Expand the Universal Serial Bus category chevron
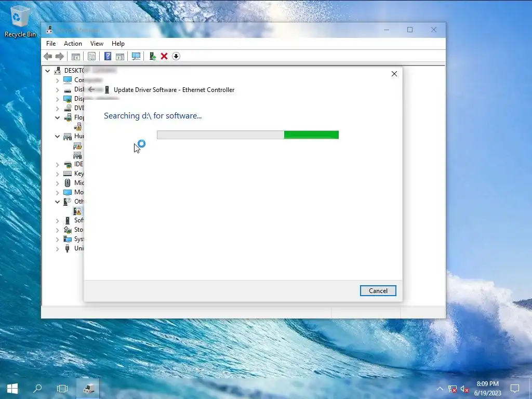This screenshot has width=532, height=399. tap(57, 249)
